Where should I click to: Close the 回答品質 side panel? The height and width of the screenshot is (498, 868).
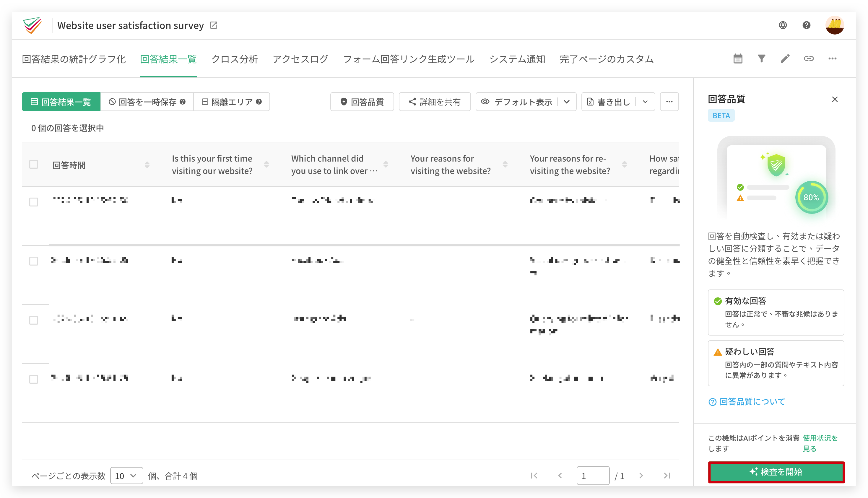(835, 99)
